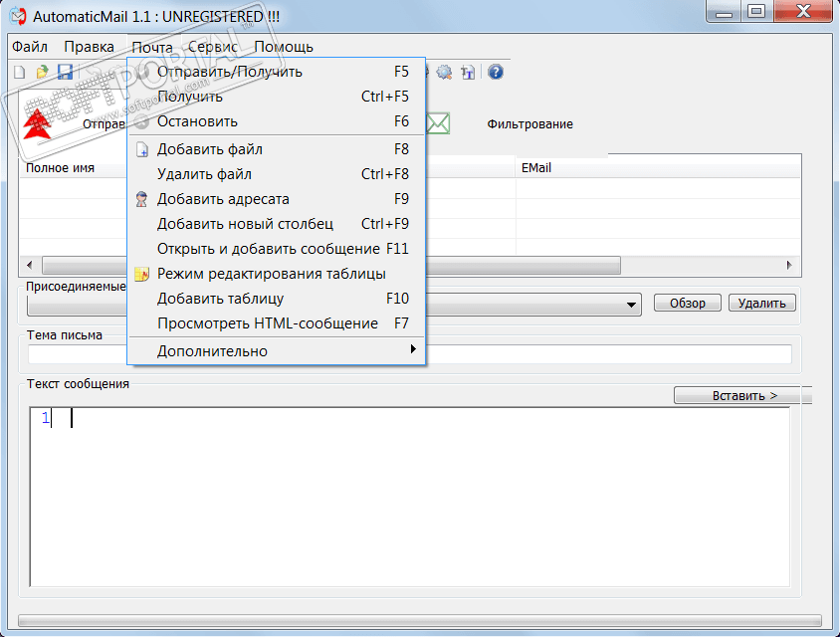The height and width of the screenshot is (637, 840).
Task: Close the open Почта menu
Action: (152, 47)
